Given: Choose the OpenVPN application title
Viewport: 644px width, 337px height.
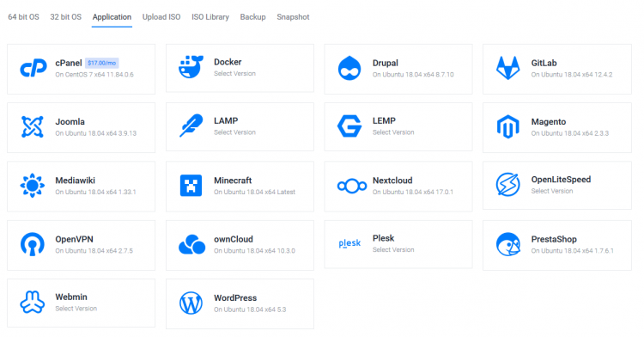Looking at the screenshot, I should click(x=74, y=239).
